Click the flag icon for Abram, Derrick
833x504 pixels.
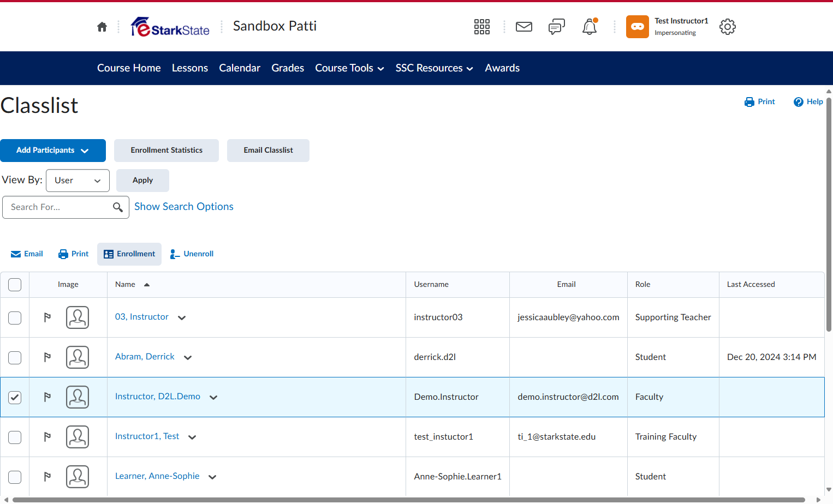coord(47,357)
